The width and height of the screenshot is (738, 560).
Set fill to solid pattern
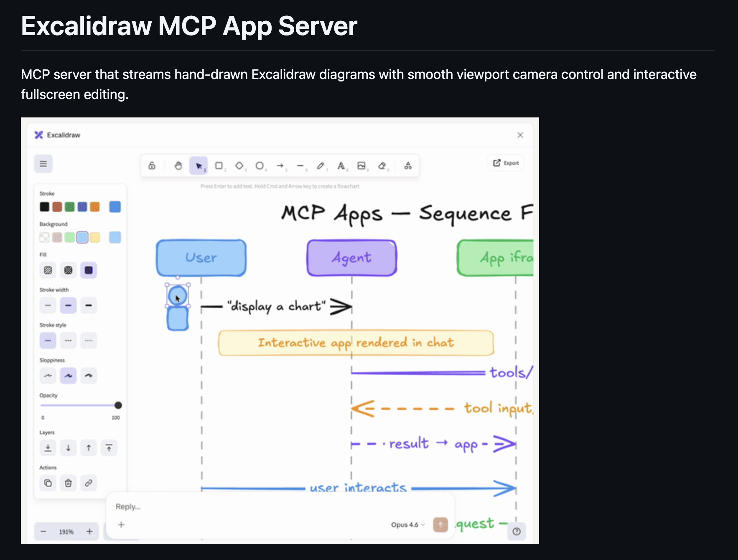tap(88, 270)
